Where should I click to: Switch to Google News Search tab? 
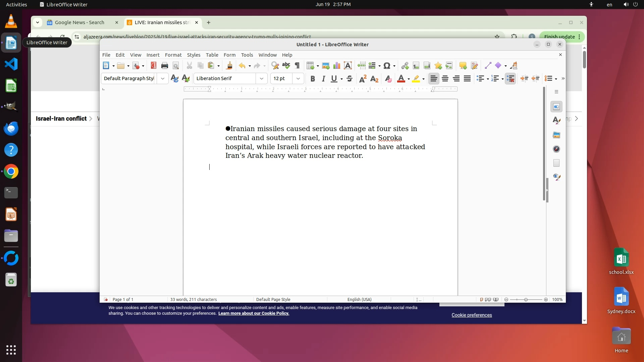(79, 22)
